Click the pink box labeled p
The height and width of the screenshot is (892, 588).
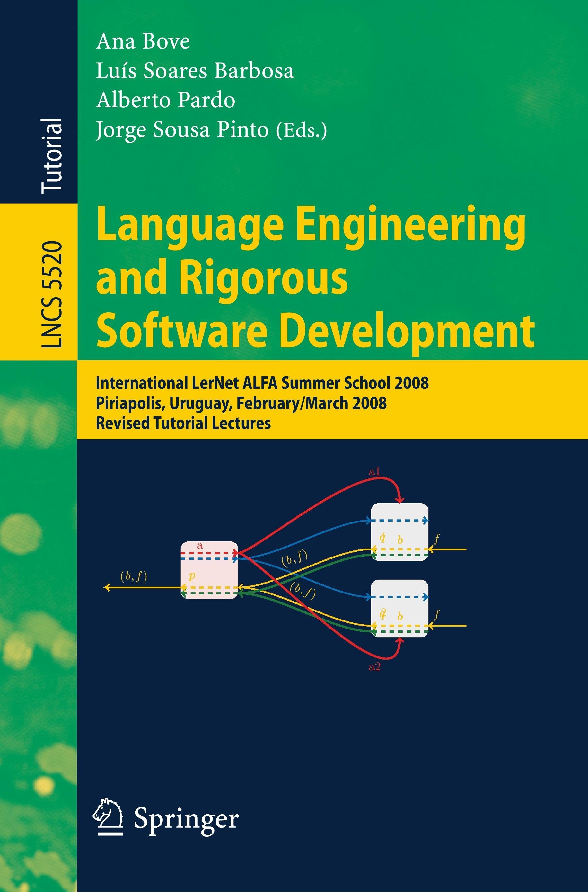pyautogui.click(x=209, y=570)
